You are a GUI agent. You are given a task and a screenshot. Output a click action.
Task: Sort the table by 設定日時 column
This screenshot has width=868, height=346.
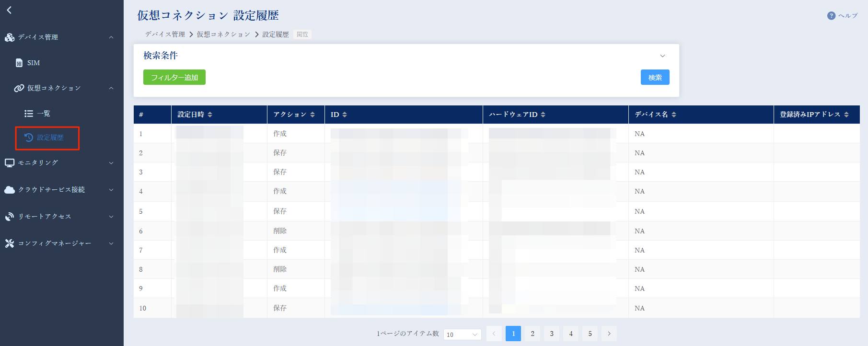pyautogui.click(x=210, y=115)
